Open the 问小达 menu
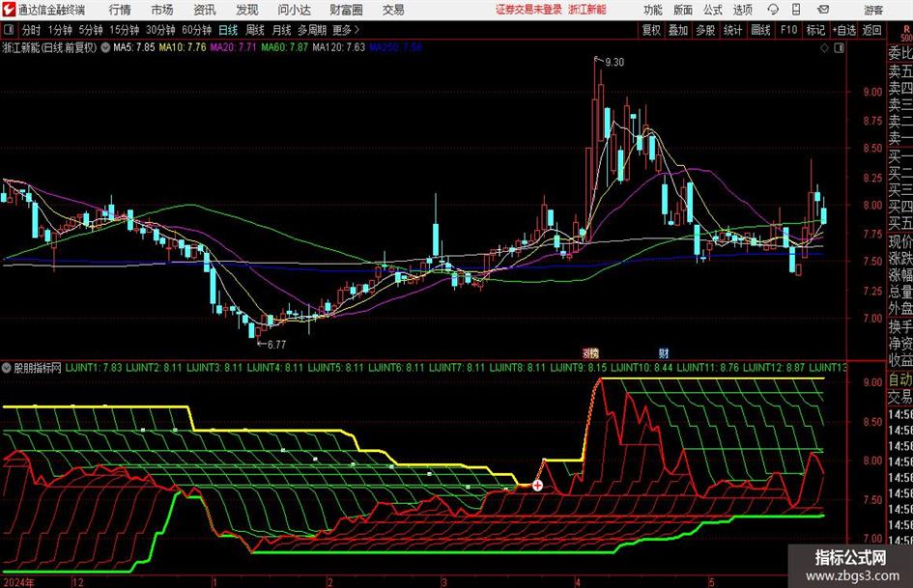 click(294, 10)
